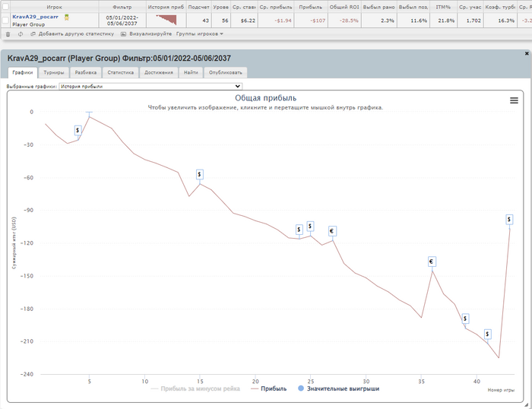Open the chart hamburger menu icon
The height and width of the screenshot is (409, 532).
coord(514,100)
